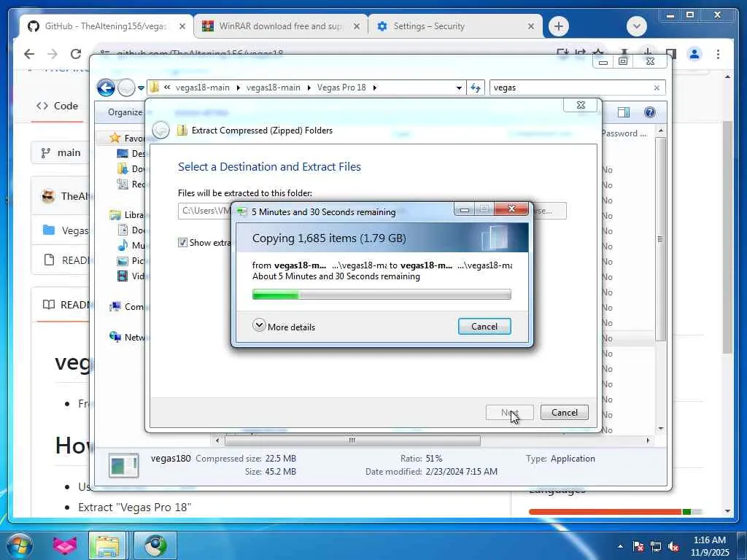Viewport: 747px width, 560px height.
Task: Open the browser three-dot menu
Action: [x=718, y=54]
